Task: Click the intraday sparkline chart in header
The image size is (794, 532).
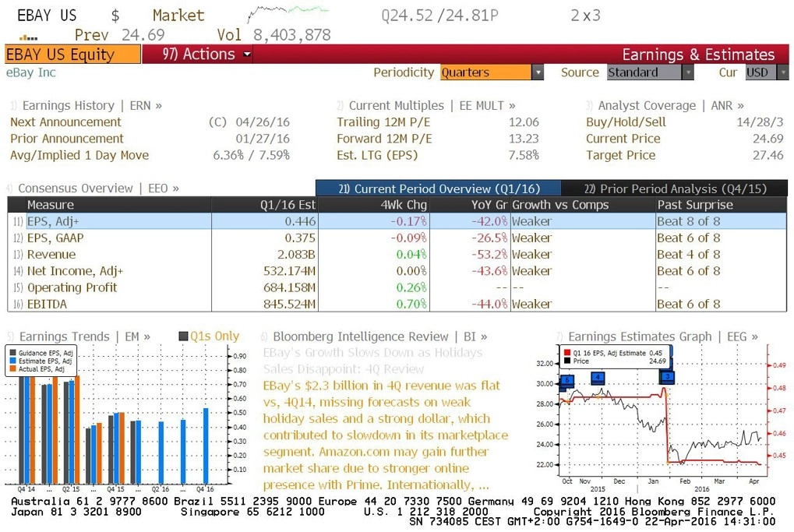Action: [x=287, y=14]
